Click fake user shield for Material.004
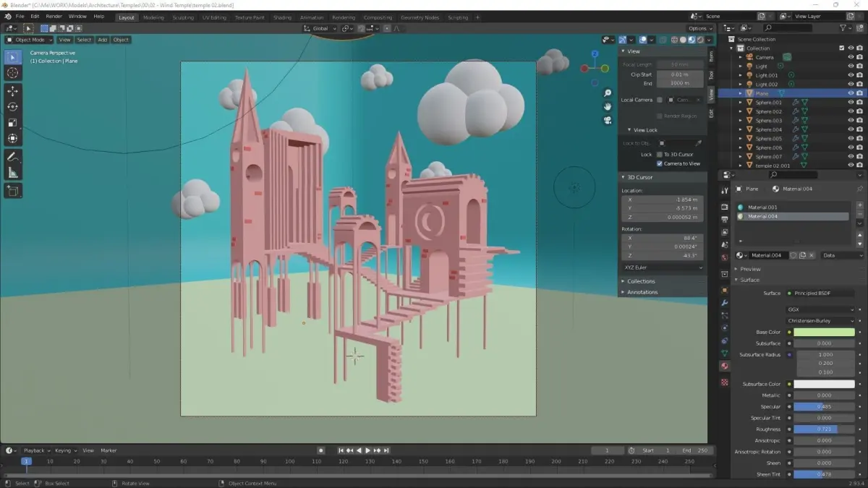Screen dimensions: 868x488 [x=793, y=255]
